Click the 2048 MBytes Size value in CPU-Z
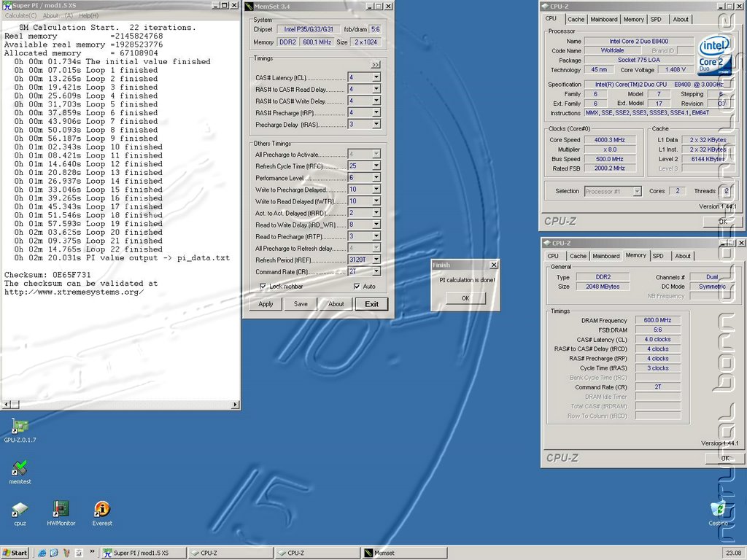 coord(603,287)
